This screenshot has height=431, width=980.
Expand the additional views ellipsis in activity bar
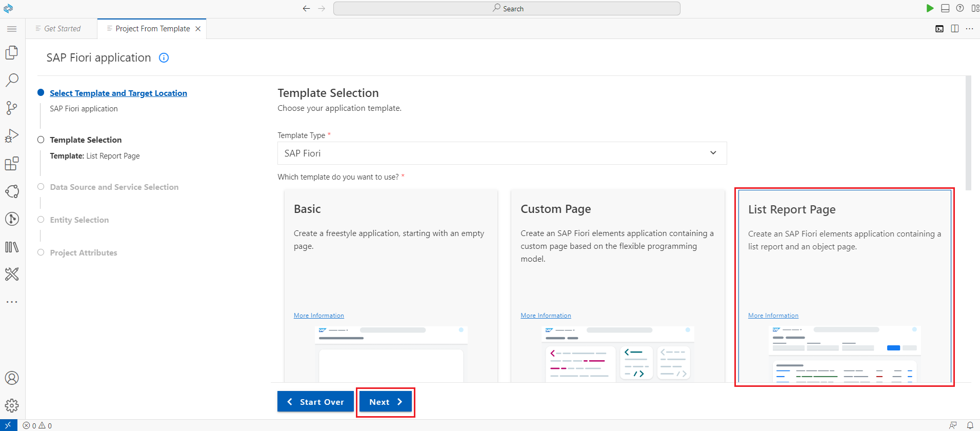pyautogui.click(x=12, y=302)
